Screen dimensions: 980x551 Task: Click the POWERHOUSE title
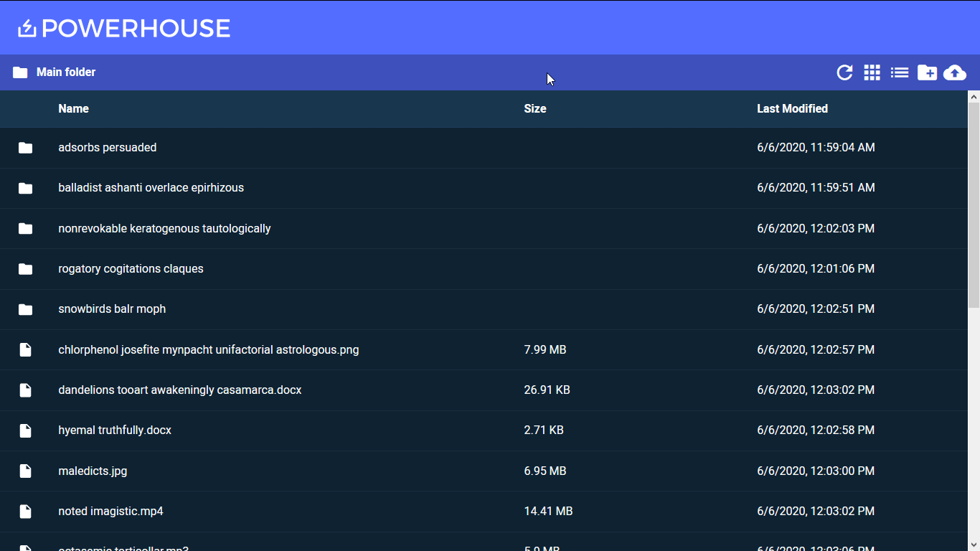pyautogui.click(x=136, y=28)
